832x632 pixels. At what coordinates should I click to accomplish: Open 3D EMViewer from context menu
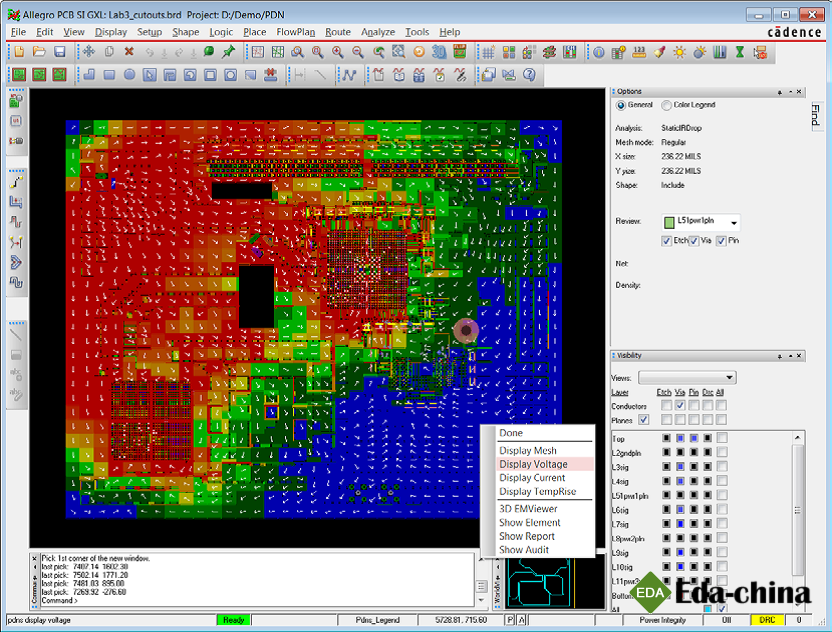(x=528, y=508)
